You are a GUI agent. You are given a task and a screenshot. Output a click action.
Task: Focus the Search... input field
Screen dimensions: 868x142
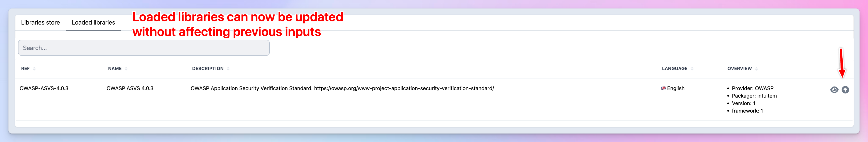point(144,48)
